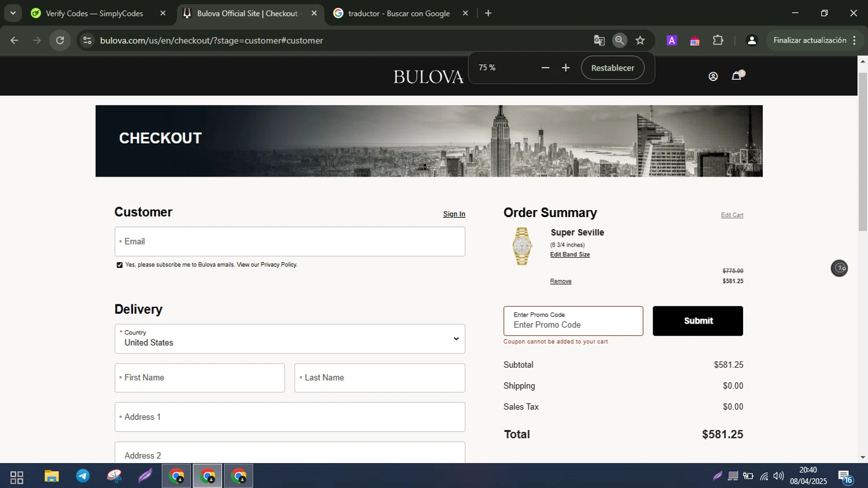Viewport: 868px width, 488px height.
Task: Open the Bulova account profile icon
Action: pyautogui.click(x=713, y=76)
